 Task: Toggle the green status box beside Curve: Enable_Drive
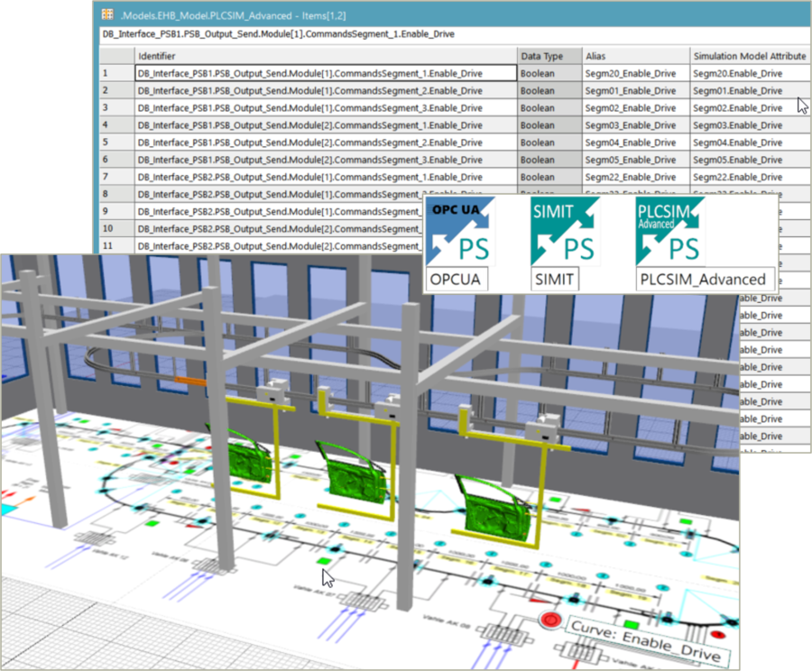(632, 622)
